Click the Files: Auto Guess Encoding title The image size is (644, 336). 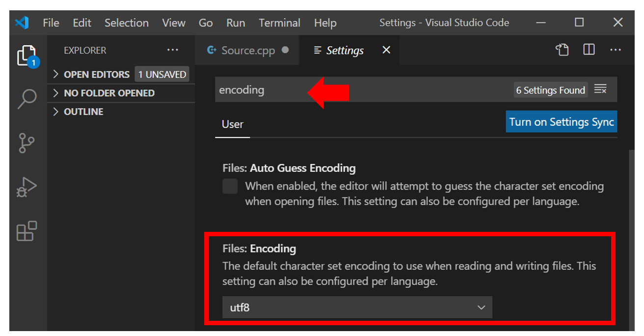pyautogui.click(x=289, y=168)
